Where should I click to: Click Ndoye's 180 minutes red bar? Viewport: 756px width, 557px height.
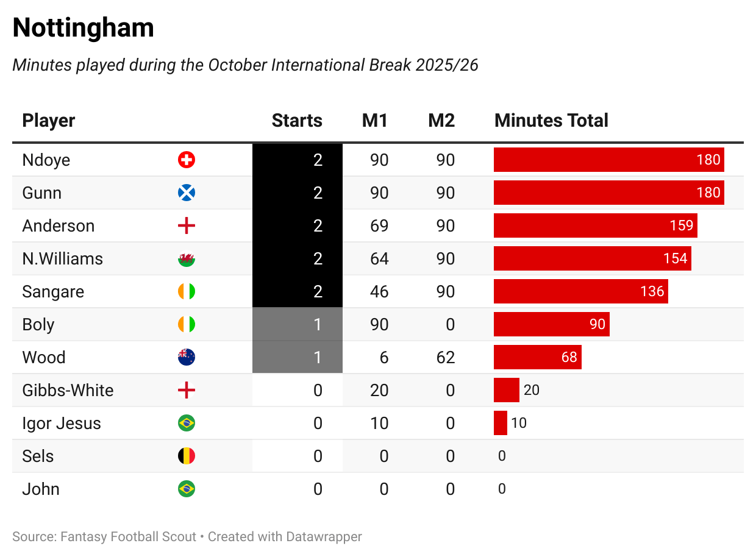[608, 160]
